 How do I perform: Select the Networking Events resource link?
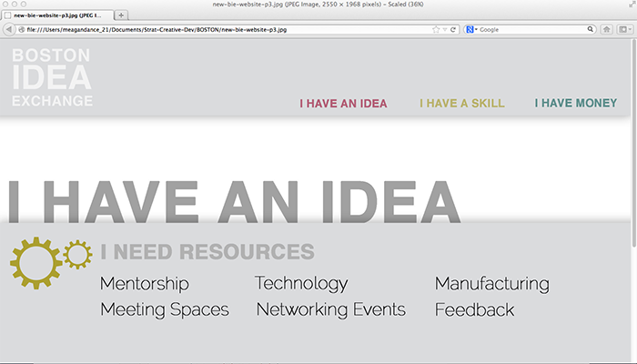[x=331, y=310]
